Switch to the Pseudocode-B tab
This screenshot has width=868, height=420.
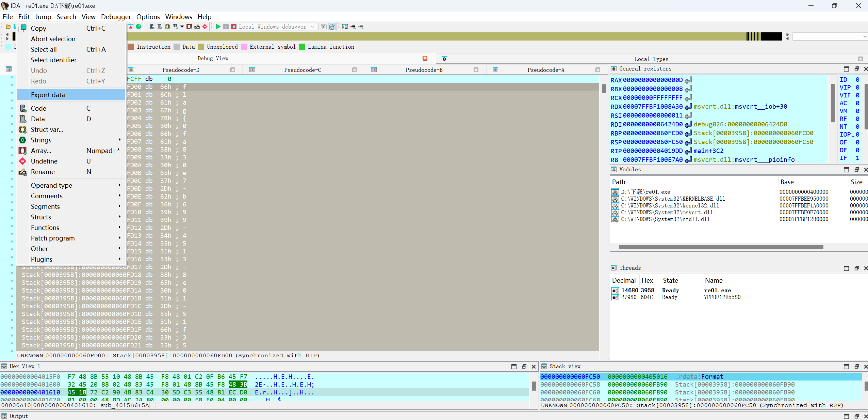point(424,70)
